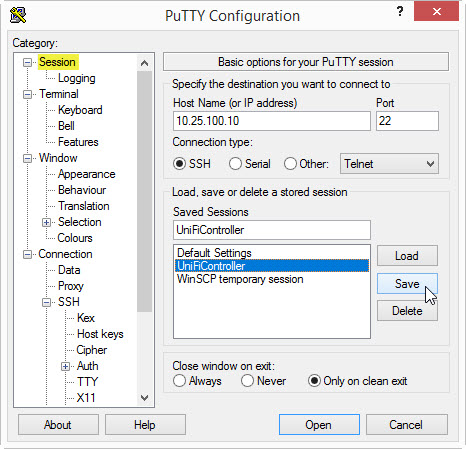Expand the Auth node under SSH
This screenshot has width=466, height=449.
[66, 366]
